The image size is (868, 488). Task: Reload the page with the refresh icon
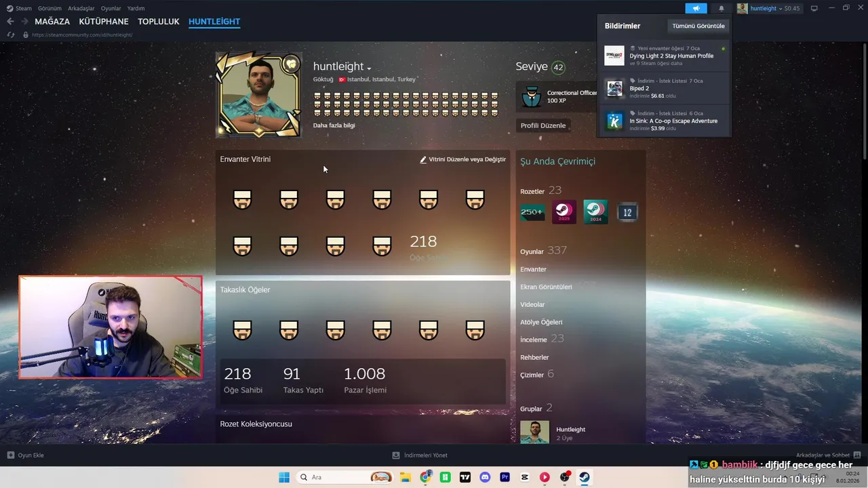[x=10, y=35]
